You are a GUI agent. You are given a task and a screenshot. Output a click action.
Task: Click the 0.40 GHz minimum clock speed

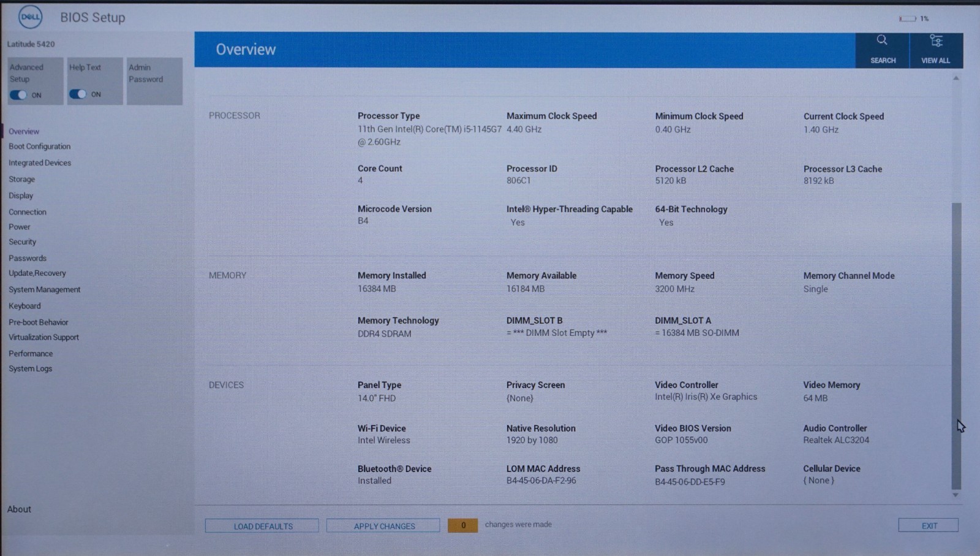click(x=673, y=129)
